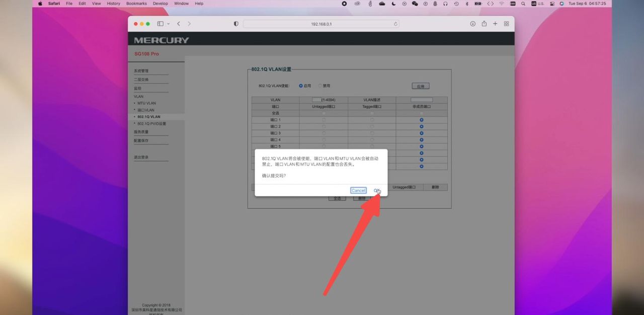
Task: Expand the VLAN sidebar section
Action: (x=138, y=96)
